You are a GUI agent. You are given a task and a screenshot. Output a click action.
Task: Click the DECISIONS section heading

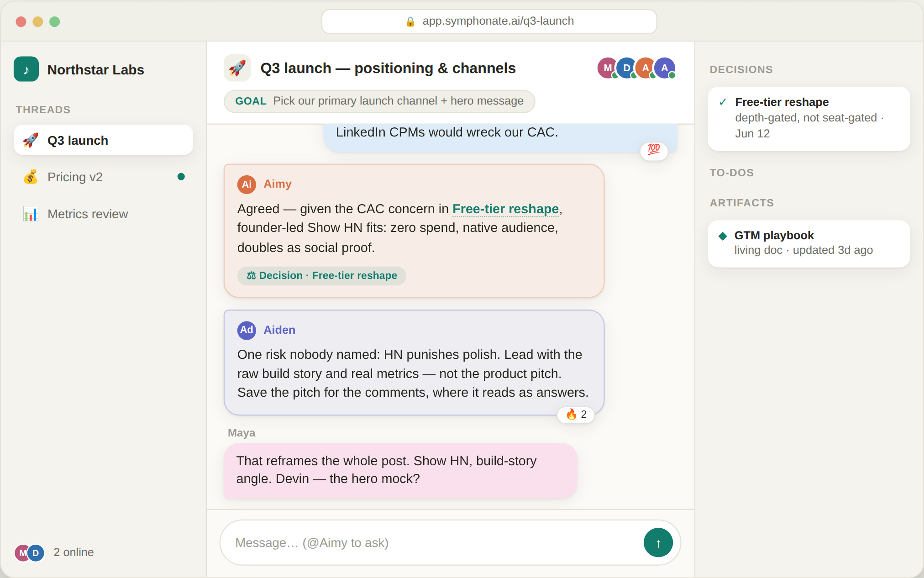pos(741,69)
